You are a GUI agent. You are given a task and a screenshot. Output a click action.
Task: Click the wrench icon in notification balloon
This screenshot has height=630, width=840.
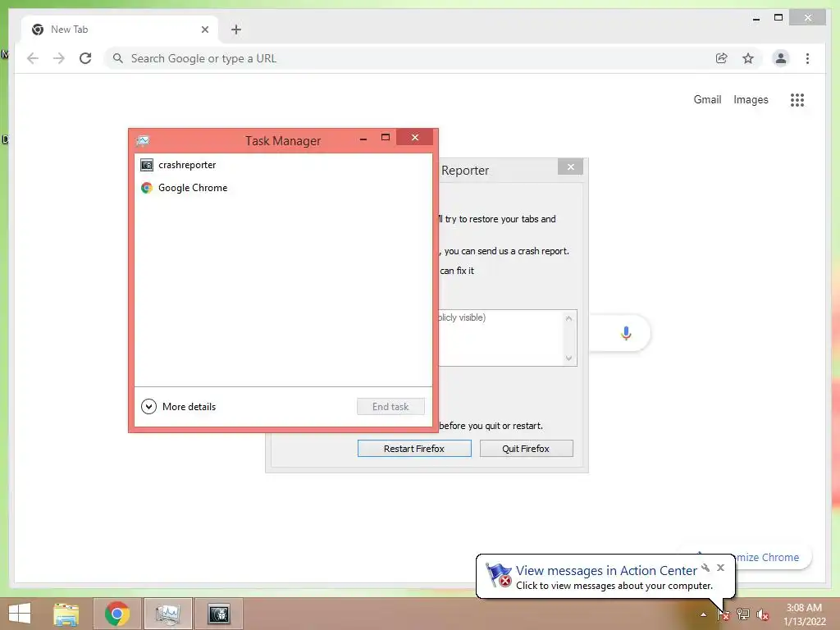(x=705, y=568)
